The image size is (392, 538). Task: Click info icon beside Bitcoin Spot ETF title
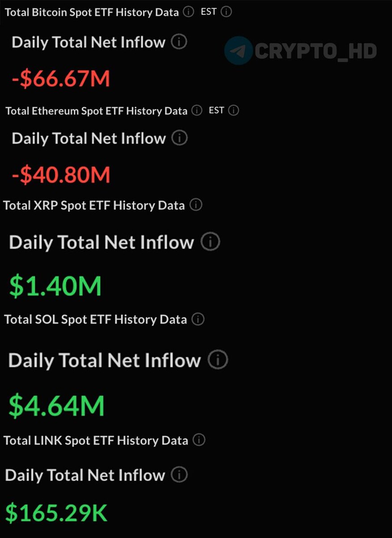click(189, 12)
